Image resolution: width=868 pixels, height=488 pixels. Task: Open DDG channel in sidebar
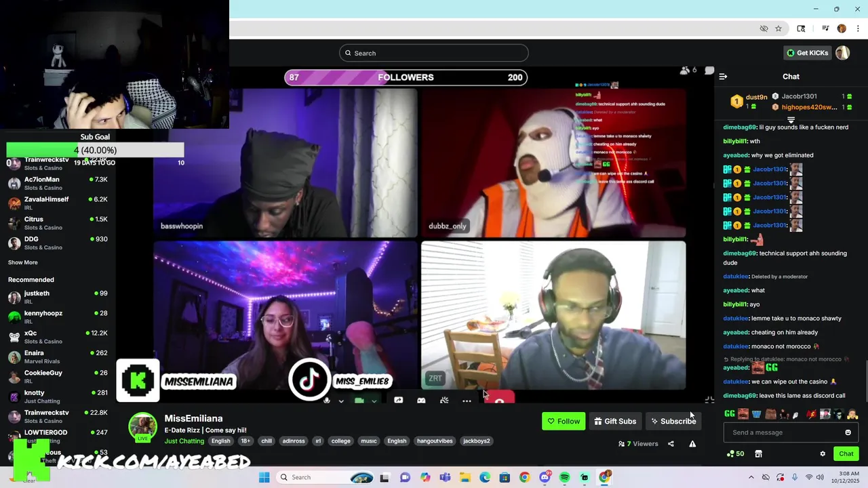click(58, 243)
